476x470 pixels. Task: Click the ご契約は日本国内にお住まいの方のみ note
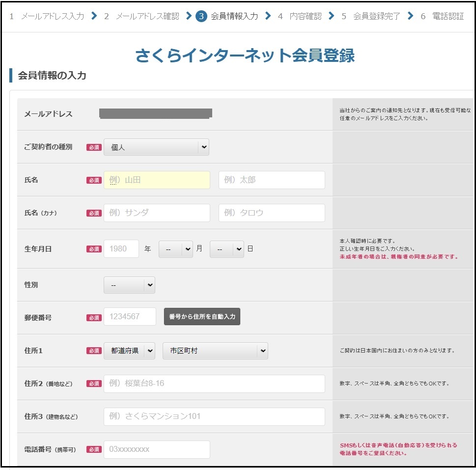pos(397,351)
